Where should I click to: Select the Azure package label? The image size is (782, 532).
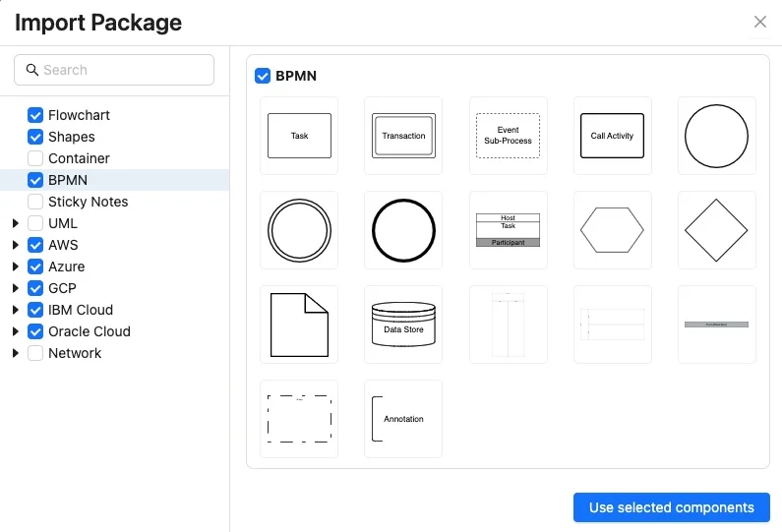click(x=66, y=266)
